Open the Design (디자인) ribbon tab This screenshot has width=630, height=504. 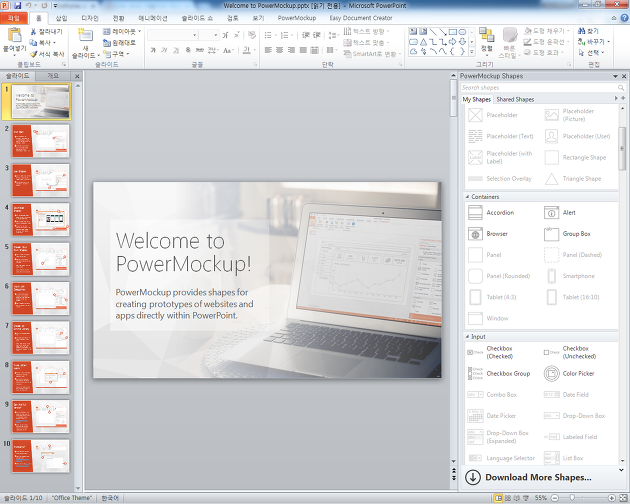tap(90, 18)
